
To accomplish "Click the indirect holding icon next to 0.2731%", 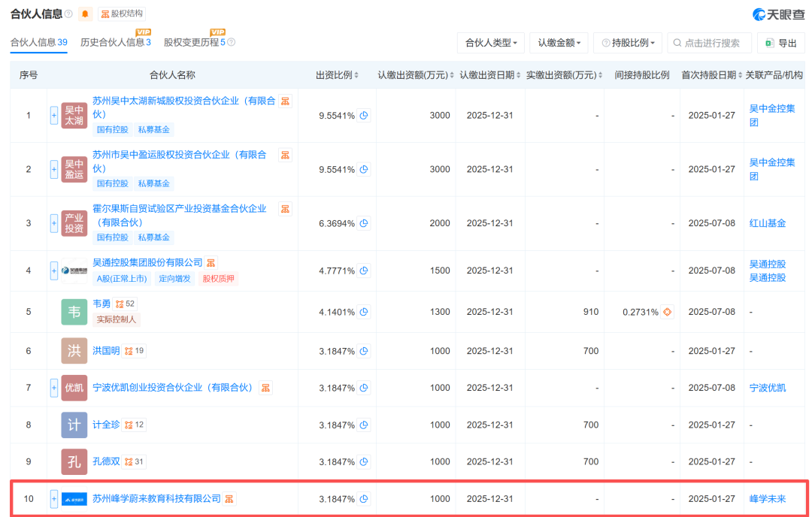I will coord(666,312).
